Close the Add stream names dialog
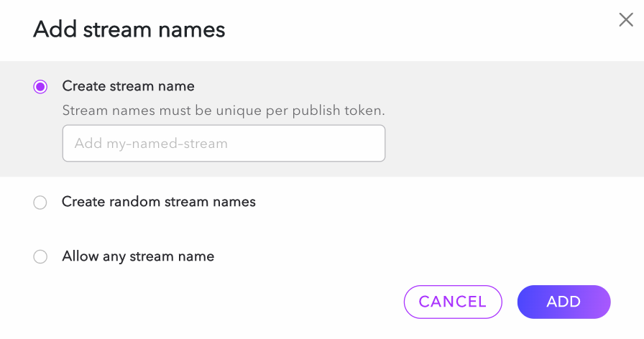The image size is (644, 339). (626, 20)
